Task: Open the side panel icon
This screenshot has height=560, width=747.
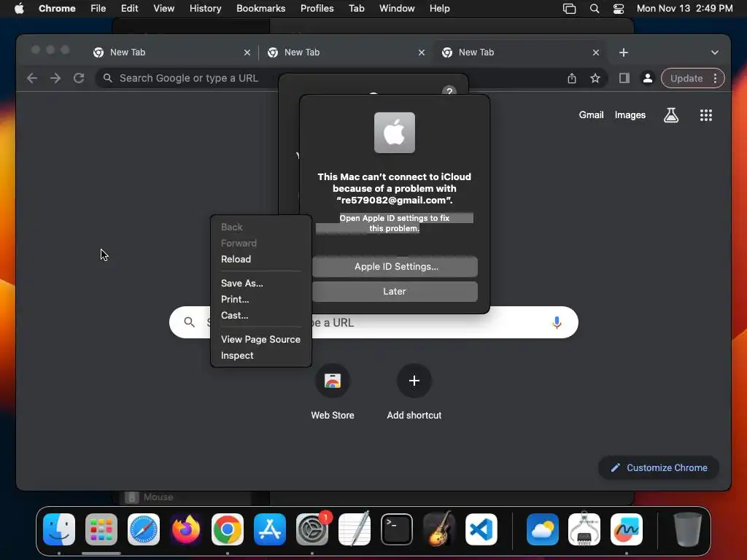Action: (x=624, y=78)
